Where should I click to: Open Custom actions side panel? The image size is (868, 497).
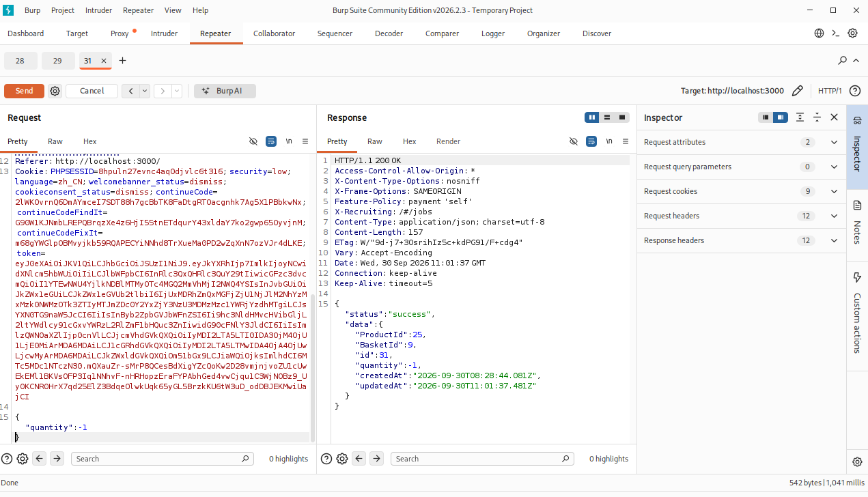coord(858,313)
